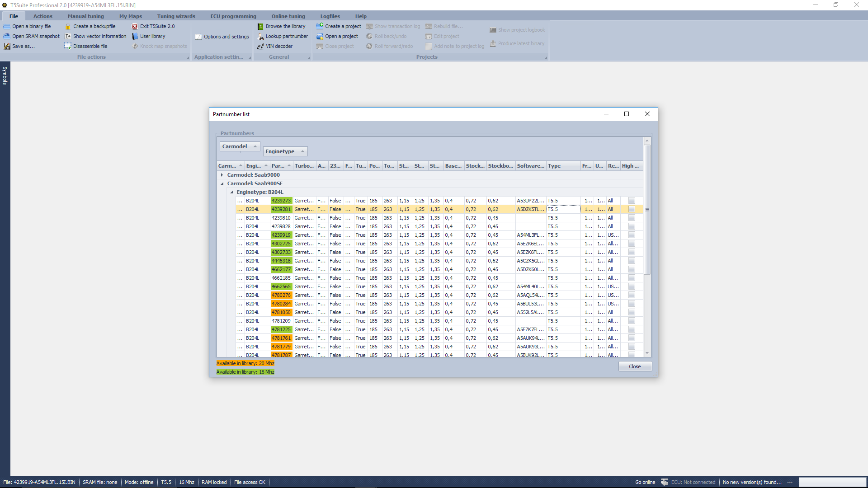The image size is (868, 488).
Task: Click the Close button in Partnumber list
Action: point(635,366)
